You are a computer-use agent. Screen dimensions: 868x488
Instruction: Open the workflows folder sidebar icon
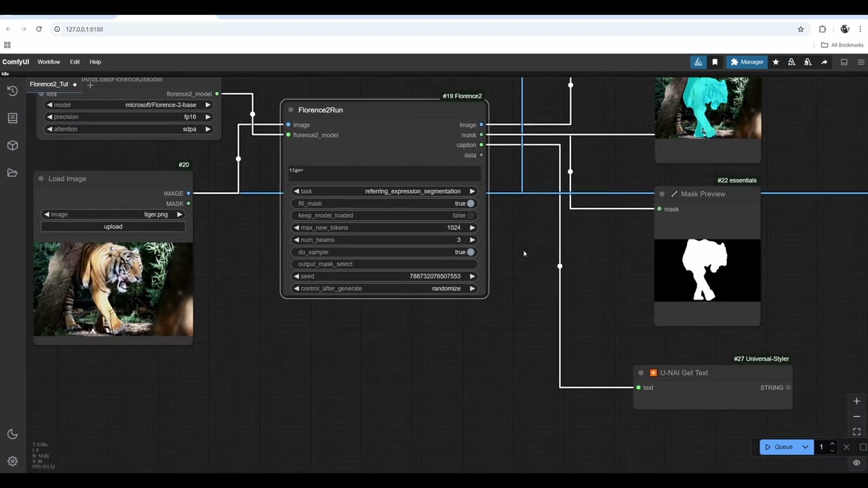[x=12, y=173]
